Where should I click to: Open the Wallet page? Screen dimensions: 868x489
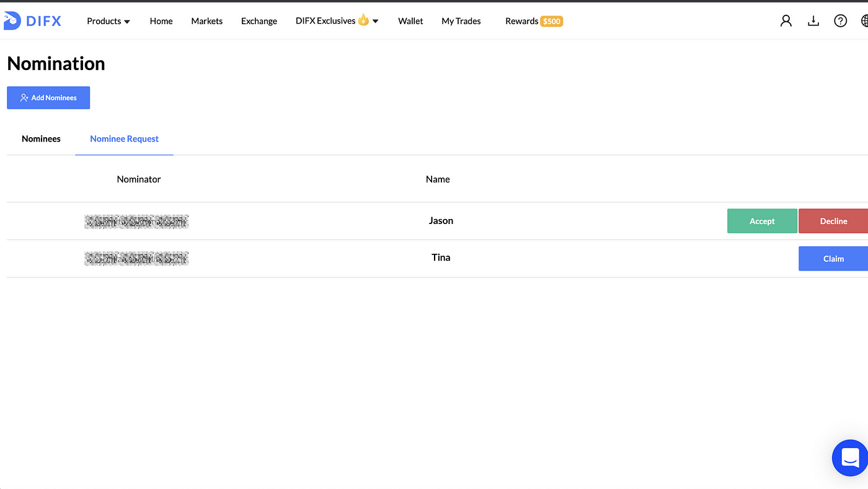click(410, 21)
